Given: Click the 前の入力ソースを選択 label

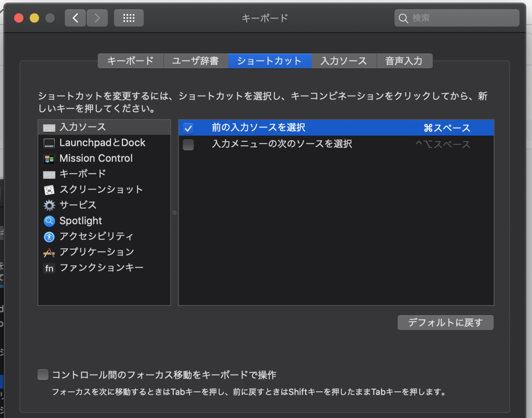Looking at the screenshot, I should click(258, 128).
